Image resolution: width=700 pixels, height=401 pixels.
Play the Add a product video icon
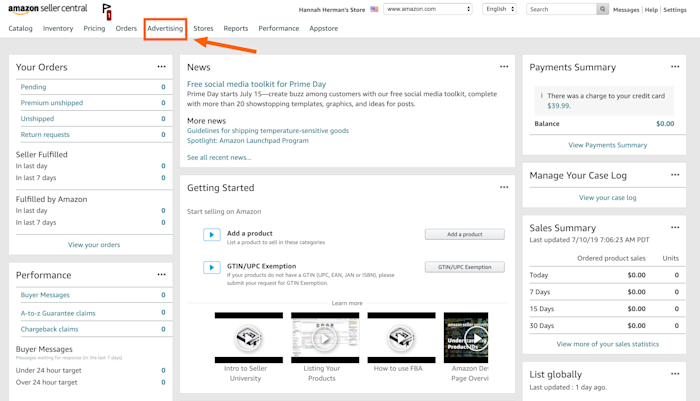coord(212,234)
